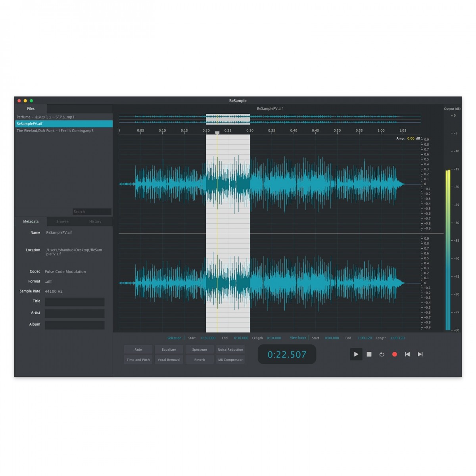Click the Album metadata field
This screenshot has height=476, width=476.
pyautogui.click(x=75, y=325)
